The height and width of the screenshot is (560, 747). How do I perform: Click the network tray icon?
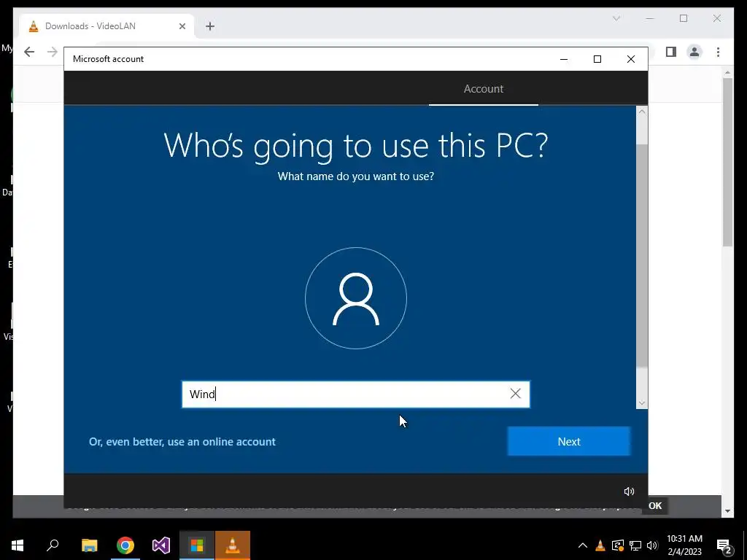pos(635,545)
